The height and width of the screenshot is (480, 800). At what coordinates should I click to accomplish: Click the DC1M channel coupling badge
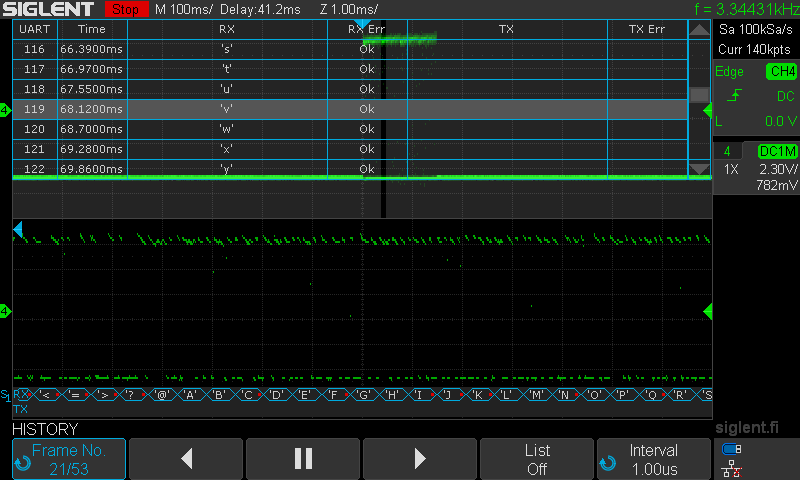(x=777, y=151)
